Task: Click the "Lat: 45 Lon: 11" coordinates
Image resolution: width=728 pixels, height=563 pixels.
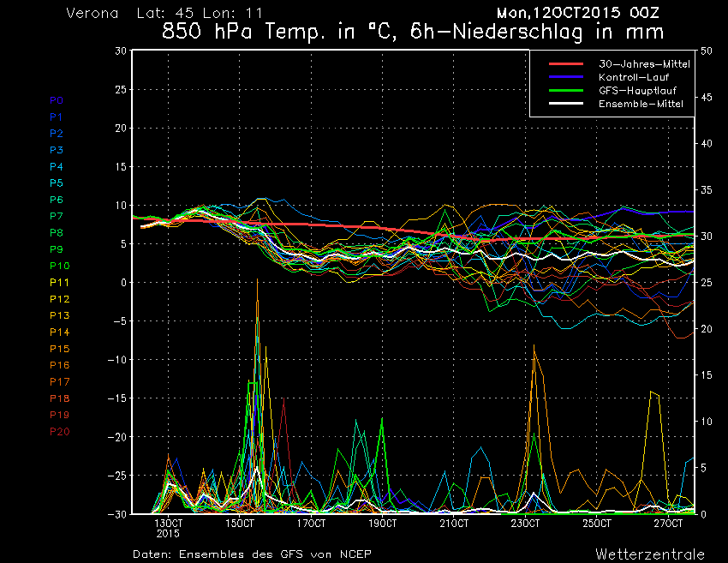Action: [200, 13]
